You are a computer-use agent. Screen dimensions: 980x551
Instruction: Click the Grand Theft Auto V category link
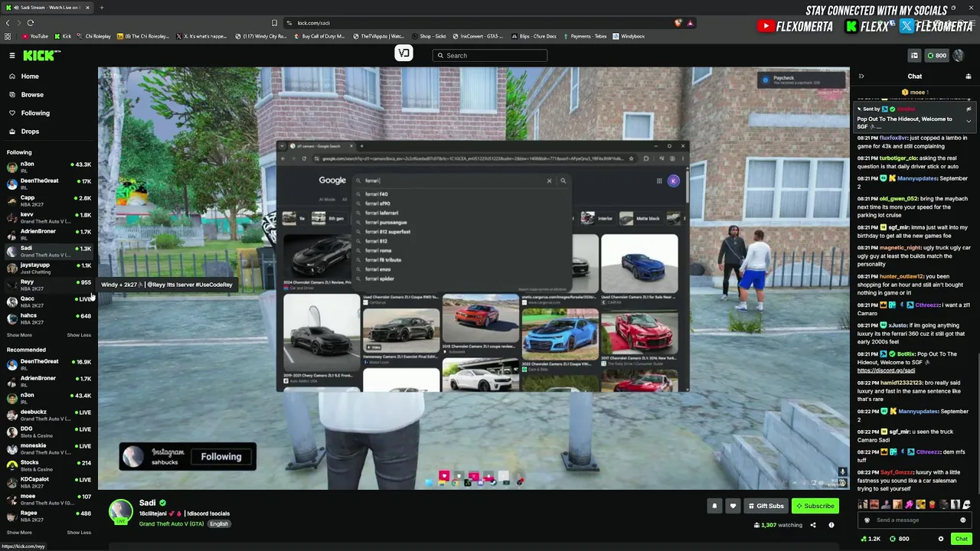pos(171,524)
